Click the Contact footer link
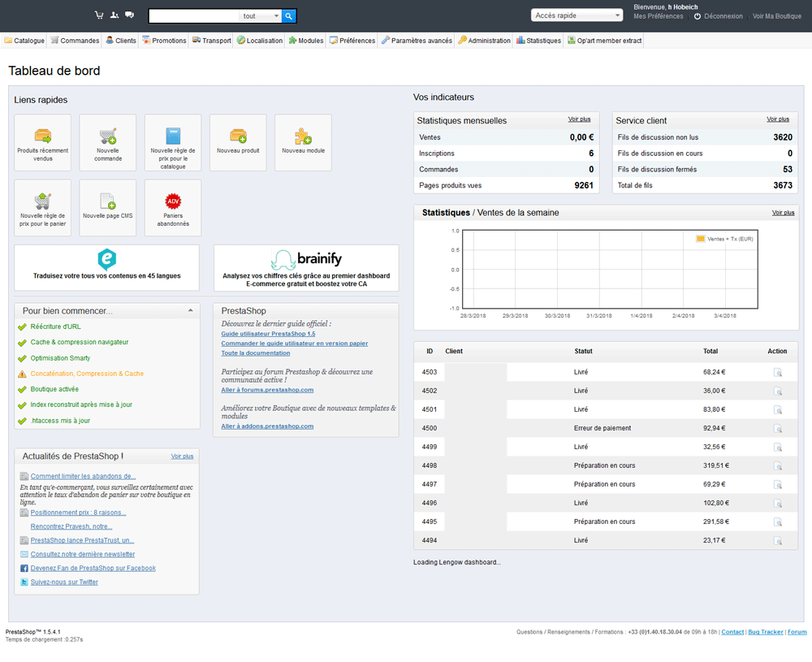Screen dimensions: 812x662 732,632
